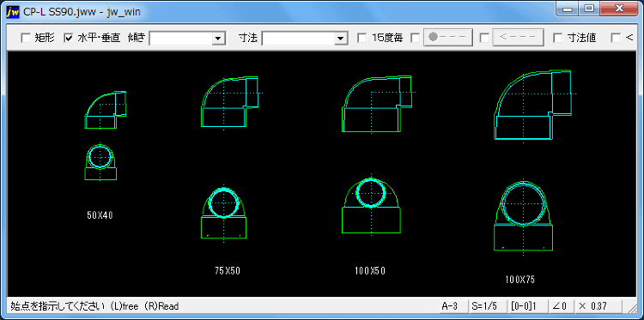Select the 75X50 elbow front view
The image size is (644, 320).
pos(224,213)
